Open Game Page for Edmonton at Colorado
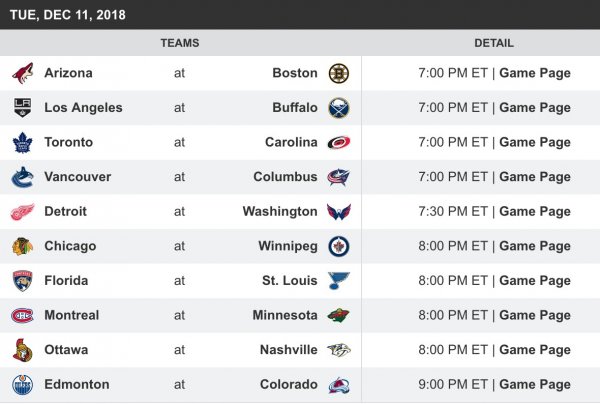The width and height of the screenshot is (600, 404). 534,385
